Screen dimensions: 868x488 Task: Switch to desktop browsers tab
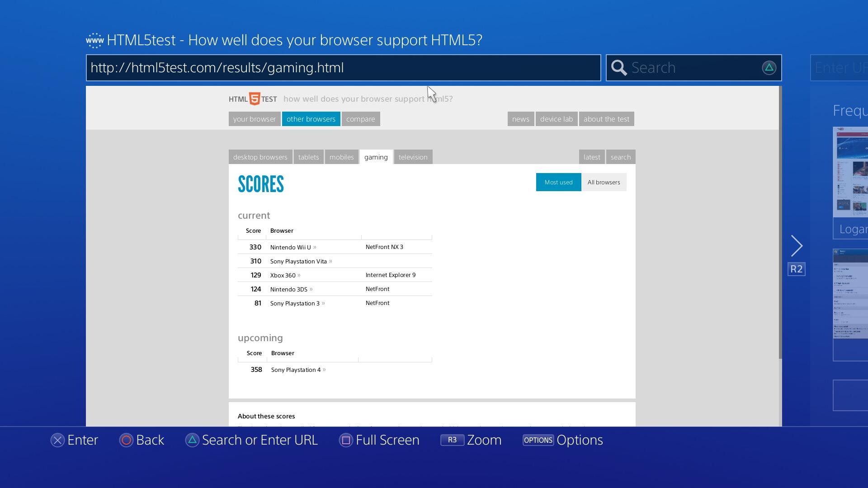point(260,157)
